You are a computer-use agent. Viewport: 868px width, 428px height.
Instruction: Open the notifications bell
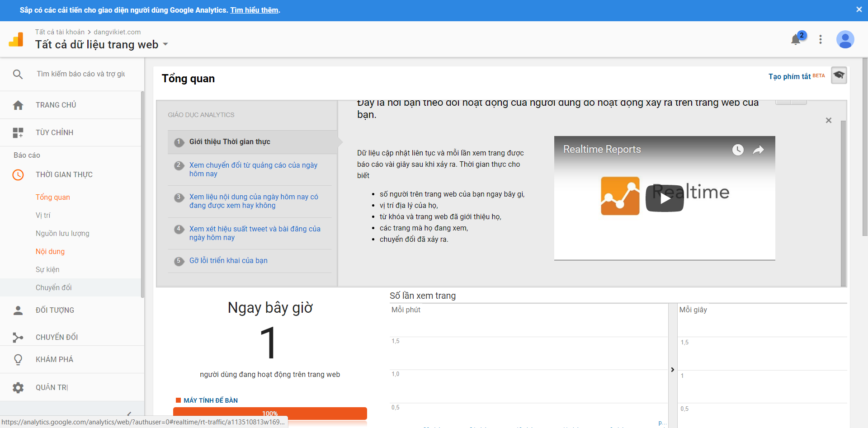pos(796,39)
